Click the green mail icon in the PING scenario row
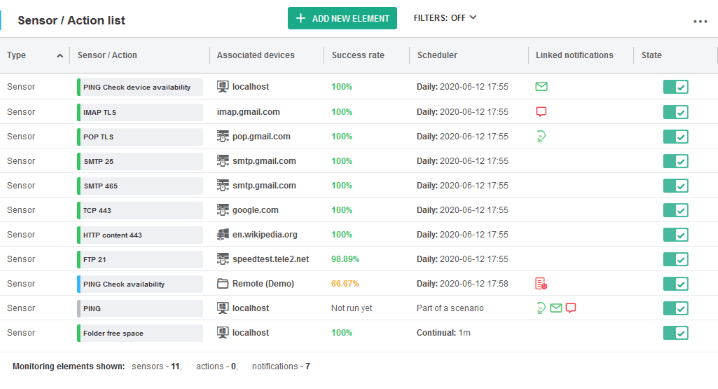Screen dimensions: 718x389 tap(556, 308)
